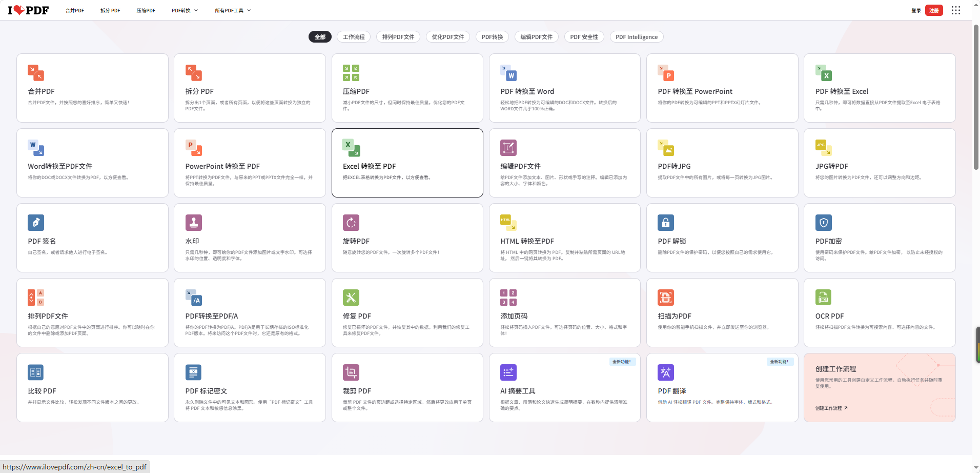Image resolution: width=980 pixels, height=473 pixels.
Task: Click the 登录 login link
Action: (x=916, y=10)
